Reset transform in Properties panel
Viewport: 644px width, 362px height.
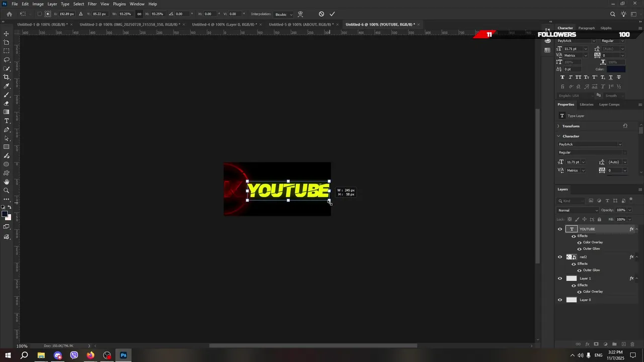(x=625, y=126)
